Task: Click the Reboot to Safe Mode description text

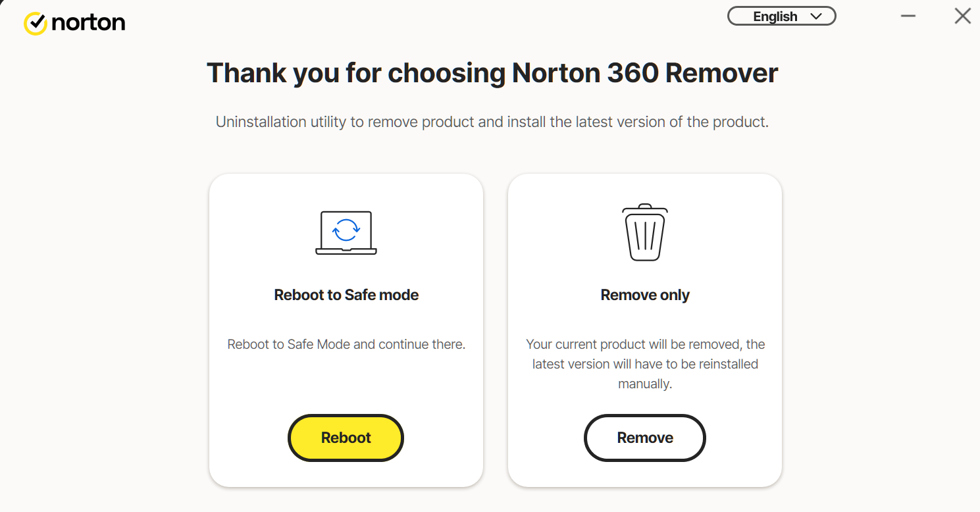Action: 346,344
